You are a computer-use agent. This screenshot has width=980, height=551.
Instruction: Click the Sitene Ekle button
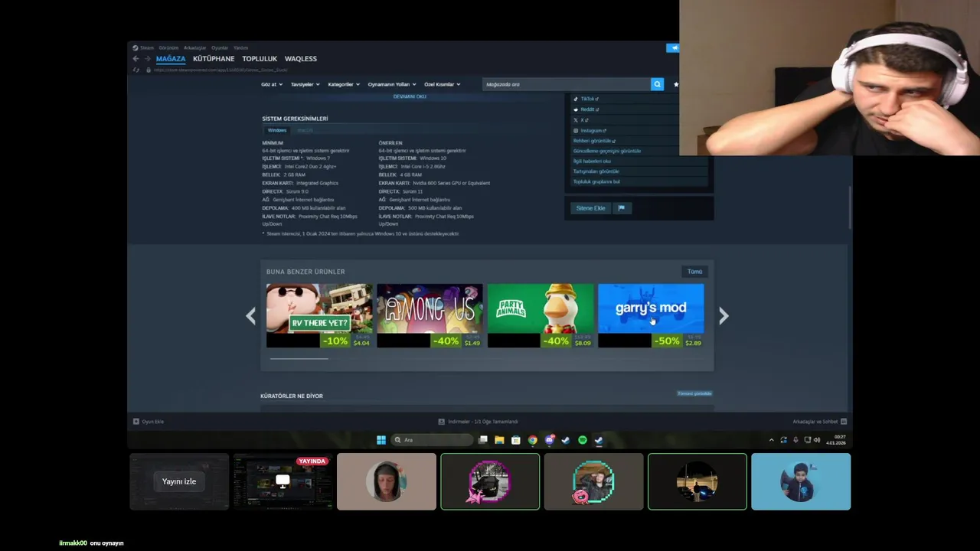coord(590,208)
